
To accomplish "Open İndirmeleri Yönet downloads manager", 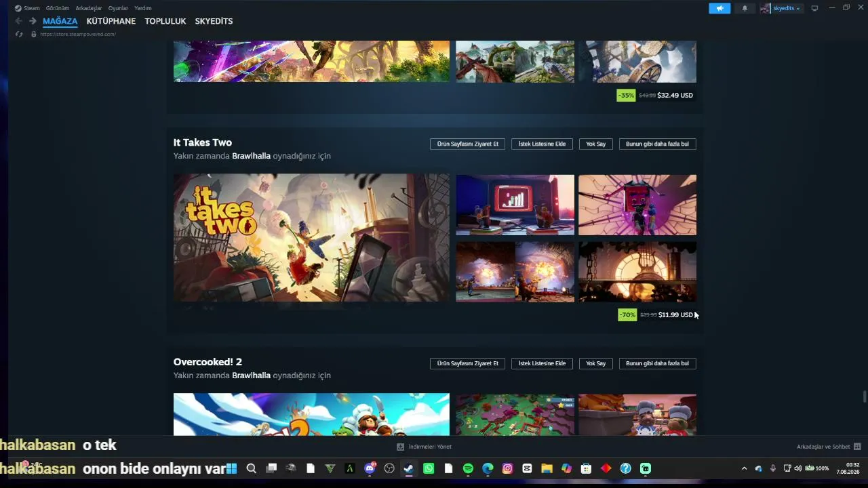I will coord(424,447).
